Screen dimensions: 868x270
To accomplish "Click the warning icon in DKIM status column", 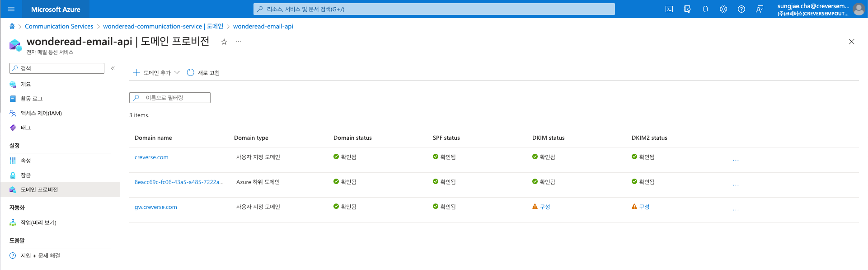I will 535,207.
